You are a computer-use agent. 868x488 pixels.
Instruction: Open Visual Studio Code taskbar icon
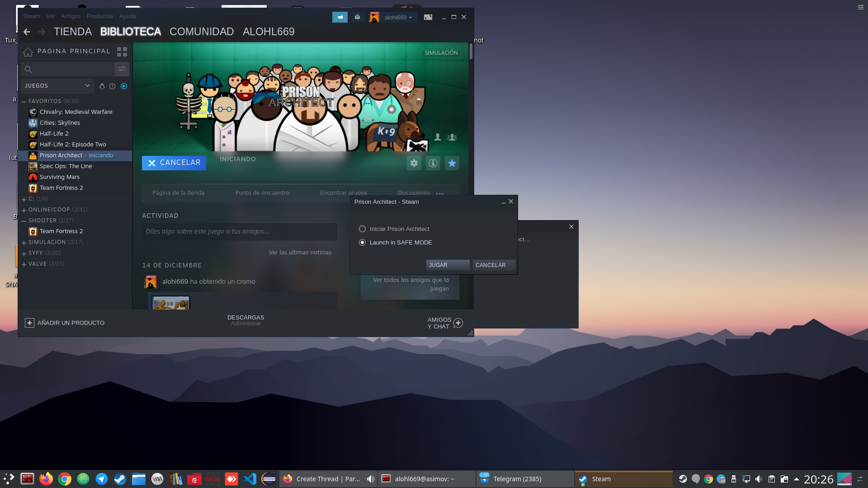click(250, 479)
